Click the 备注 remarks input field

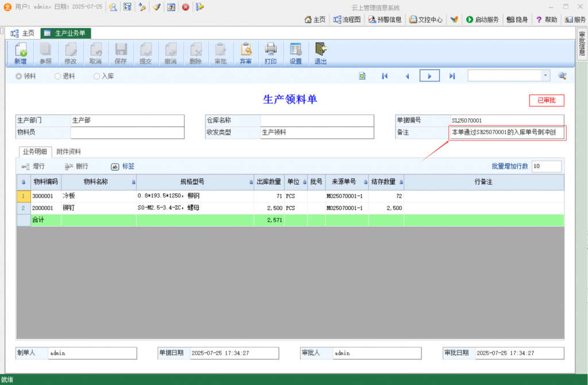tap(507, 133)
